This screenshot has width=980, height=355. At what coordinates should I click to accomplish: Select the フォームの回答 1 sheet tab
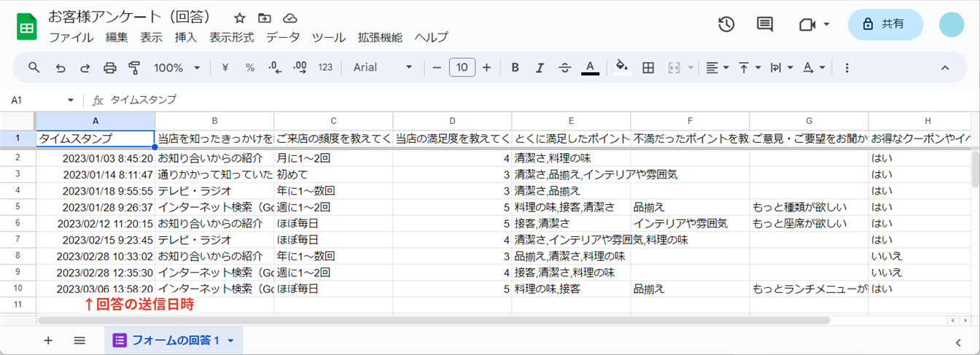pos(174,340)
